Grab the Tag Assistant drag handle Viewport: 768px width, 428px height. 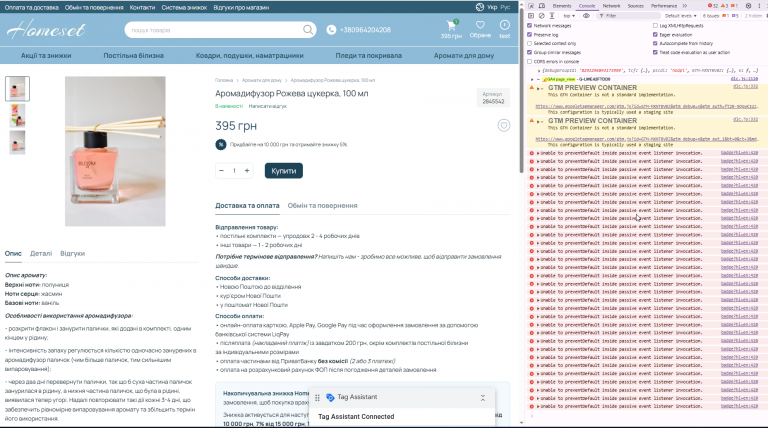point(317,398)
